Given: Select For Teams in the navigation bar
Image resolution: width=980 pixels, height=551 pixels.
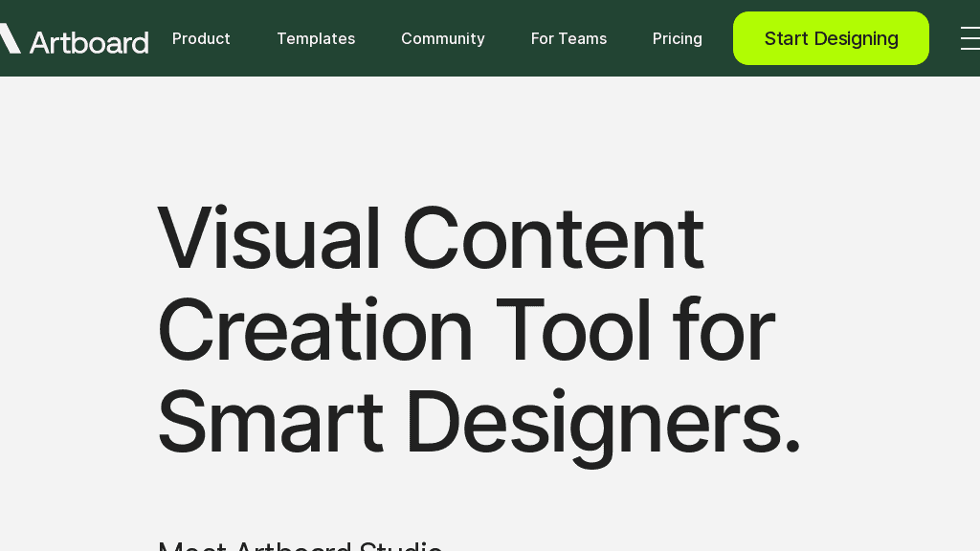Looking at the screenshot, I should click(568, 38).
